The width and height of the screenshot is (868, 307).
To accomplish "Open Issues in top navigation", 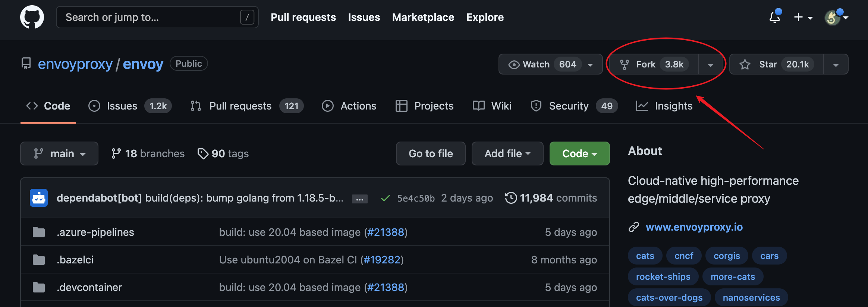I will click(x=364, y=17).
